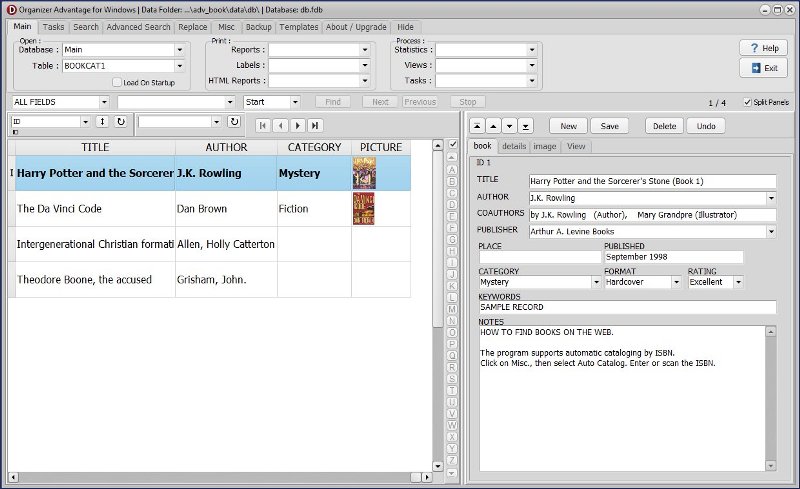
Task: Toggle checkbox above the alphabet index
Action: (x=452, y=146)
